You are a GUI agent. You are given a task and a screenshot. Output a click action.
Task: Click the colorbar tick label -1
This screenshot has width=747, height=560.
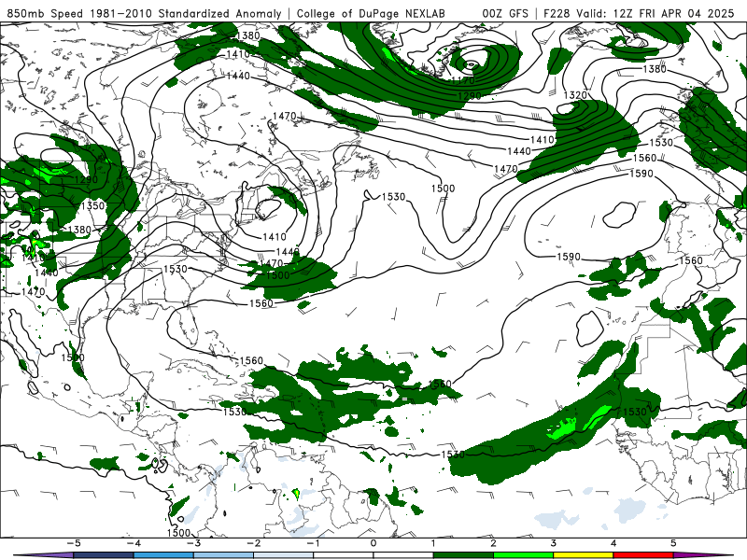[x=313, y=543]
